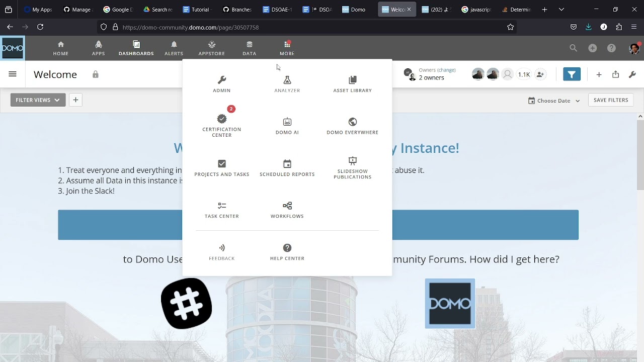Screen dimensions: 644x362
Task: Click the page vertical scrollbar
Action: coord(640,156)
